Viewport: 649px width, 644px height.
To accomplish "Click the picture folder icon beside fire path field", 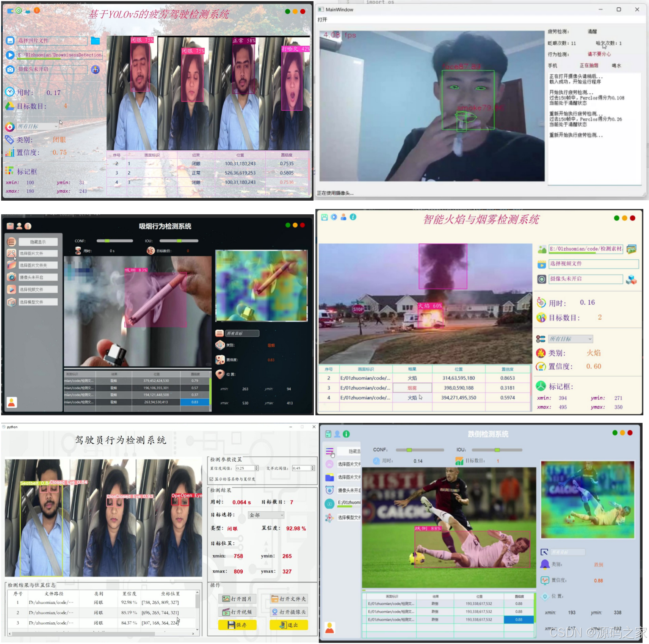I will (632, 249).
